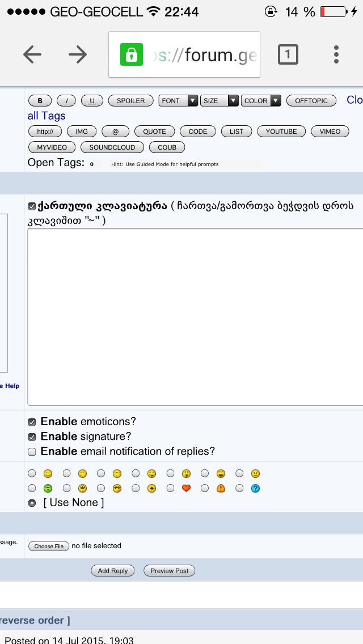Viewport: 363px width, 644px height.
Task: Tap the browser forward arrow
Action: [78, 54]
